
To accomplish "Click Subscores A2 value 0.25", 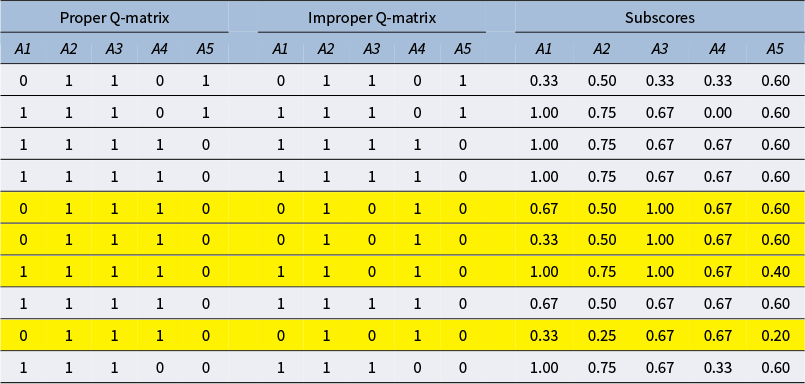I will pyautogui.click(x=602, y=335).
